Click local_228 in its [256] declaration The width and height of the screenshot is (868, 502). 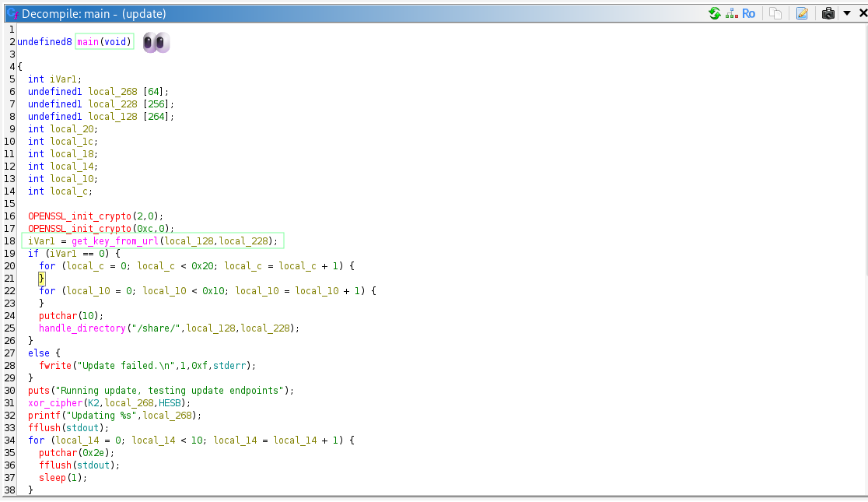tap(112, 104)
